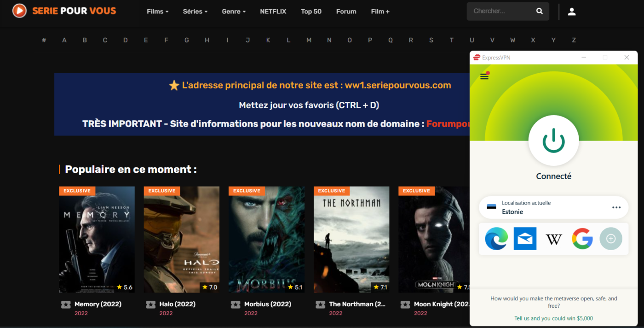Image resolution: width=644 pixels, height=328 pixels.
Task: Click the film icon beside Morbius (2022)
Action: tap(236, 305)
